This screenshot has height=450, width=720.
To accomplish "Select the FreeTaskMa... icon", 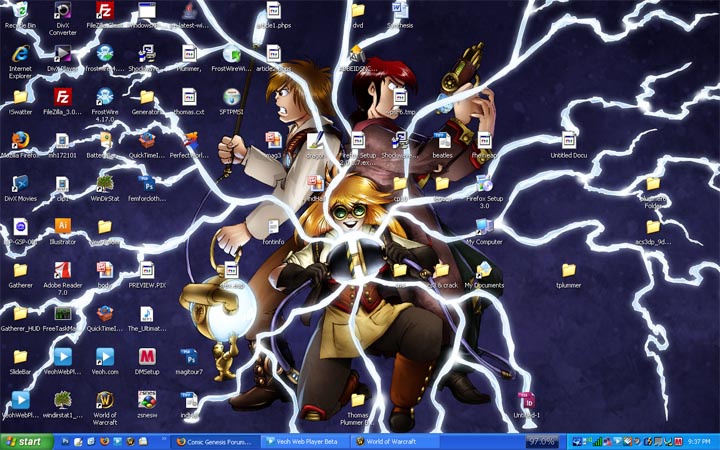I will pyautogui.click(x=62, y=314).
